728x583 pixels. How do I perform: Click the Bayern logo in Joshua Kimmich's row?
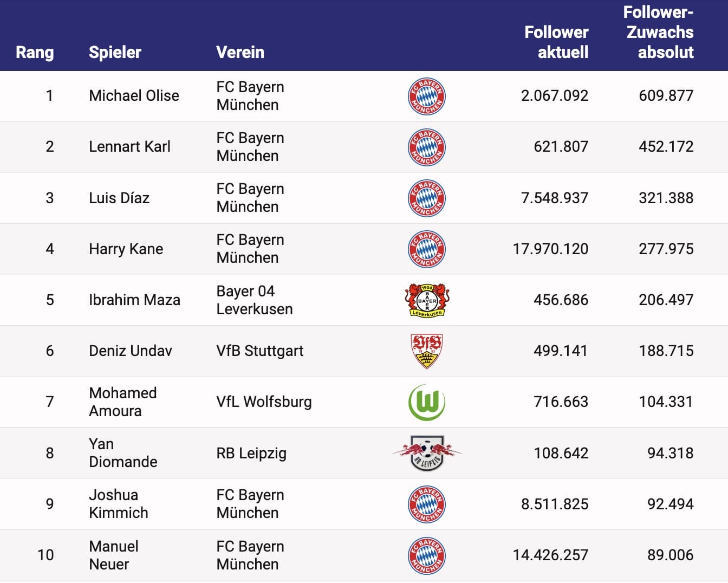point(426,504)
